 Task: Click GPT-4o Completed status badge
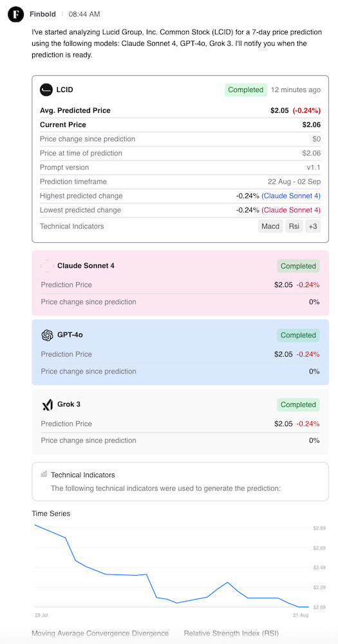pos(298,335)
